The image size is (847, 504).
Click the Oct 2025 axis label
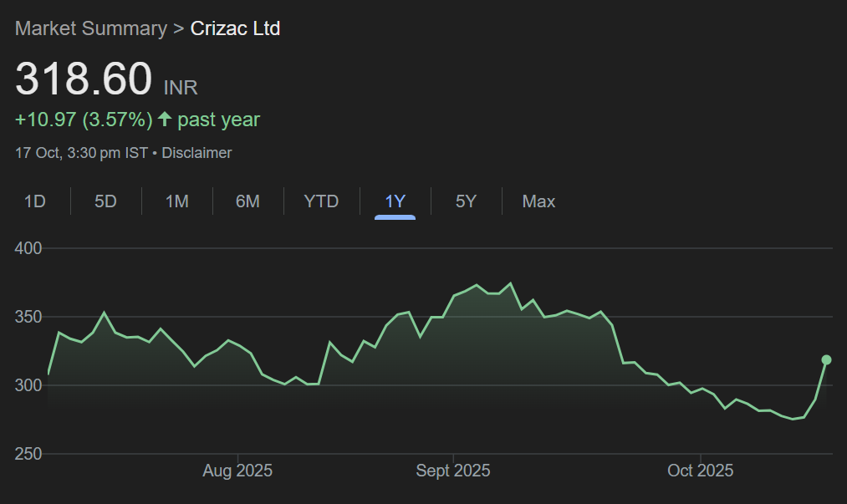(x=701, y=471)
